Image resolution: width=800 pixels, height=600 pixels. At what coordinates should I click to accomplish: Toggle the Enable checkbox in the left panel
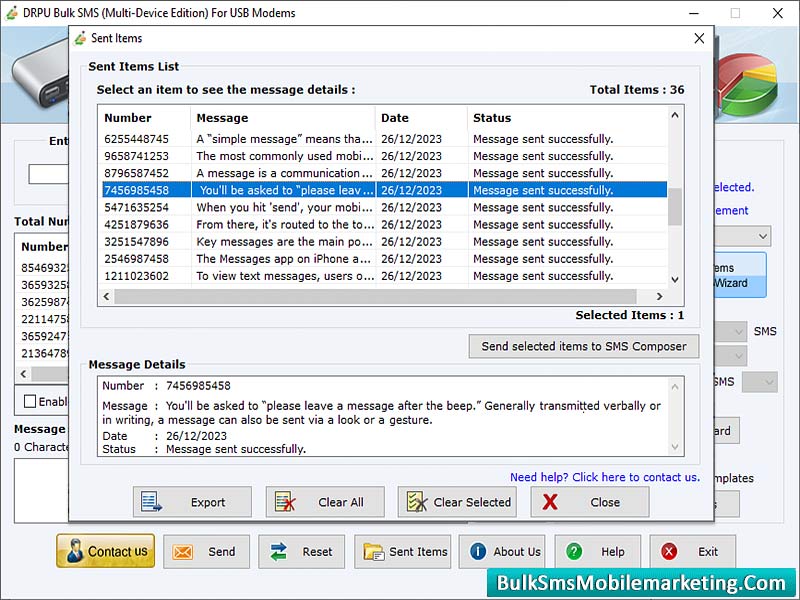point(30,401)
